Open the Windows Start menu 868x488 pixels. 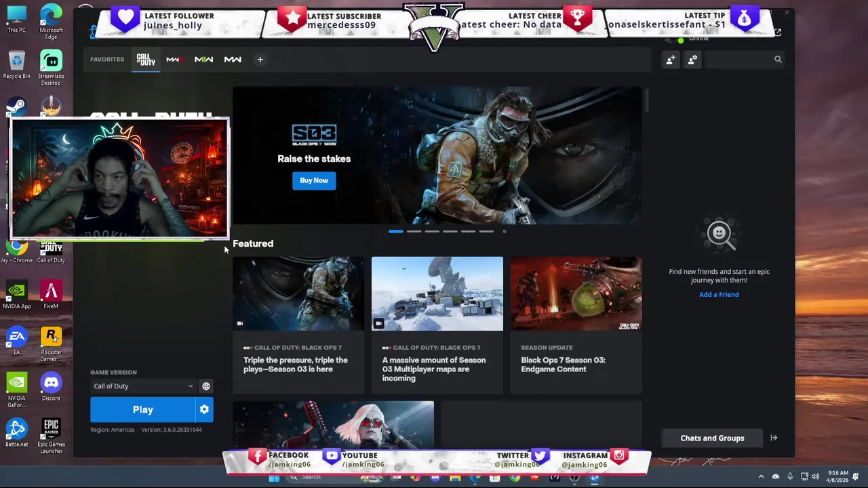(x=274, y=478)
